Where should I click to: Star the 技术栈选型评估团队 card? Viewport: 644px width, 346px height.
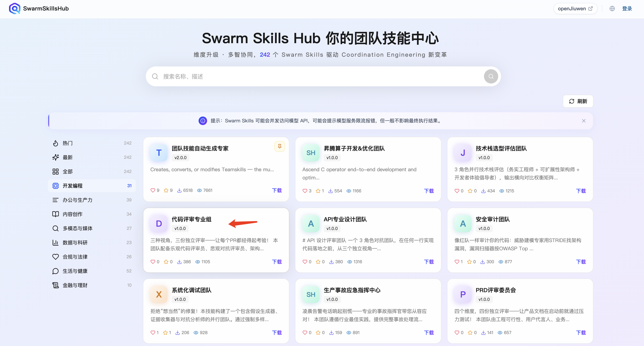pyautogui.click(x=470, y=191)
